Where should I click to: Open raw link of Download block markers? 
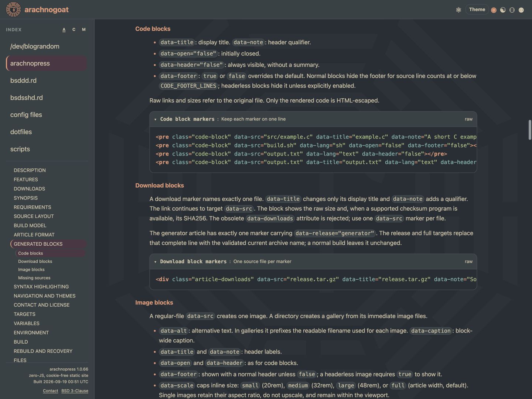(468, 261)
